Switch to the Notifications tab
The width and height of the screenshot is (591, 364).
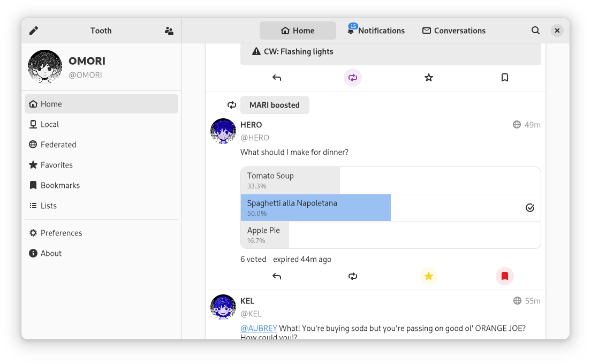click(x=376, y=31)
